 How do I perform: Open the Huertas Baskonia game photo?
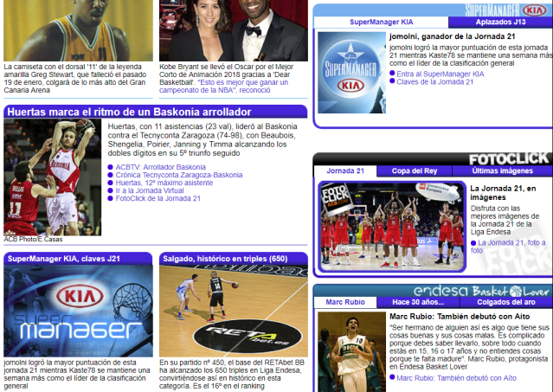pos(53,177)
